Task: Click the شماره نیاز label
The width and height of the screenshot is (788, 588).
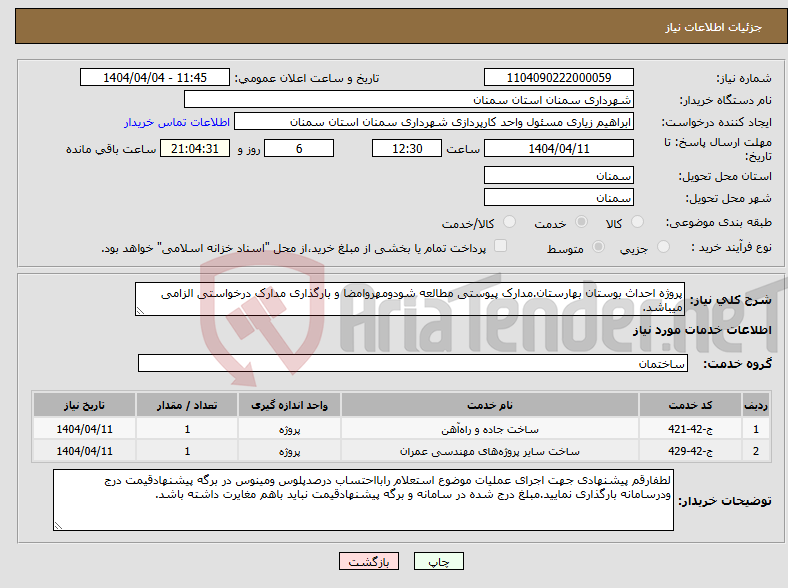Action: [743, 78]
